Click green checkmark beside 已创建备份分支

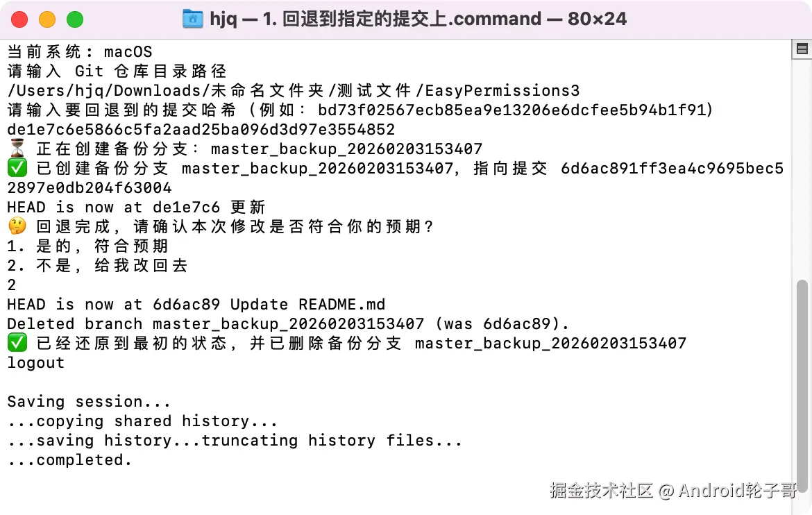(x=17, y=168)
